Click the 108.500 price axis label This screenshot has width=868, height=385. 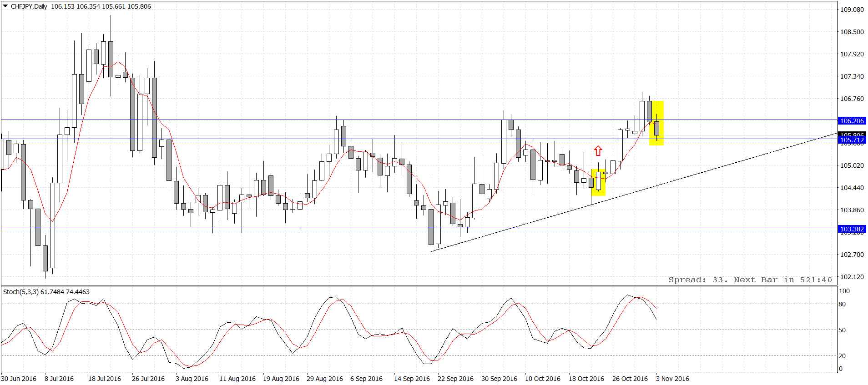[852, 32]
